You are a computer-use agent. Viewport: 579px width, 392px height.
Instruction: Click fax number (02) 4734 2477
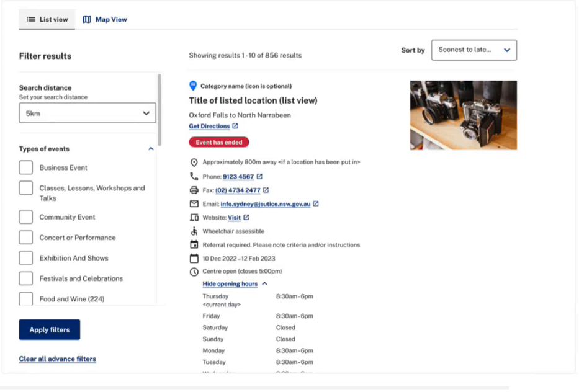click(238, 190)
